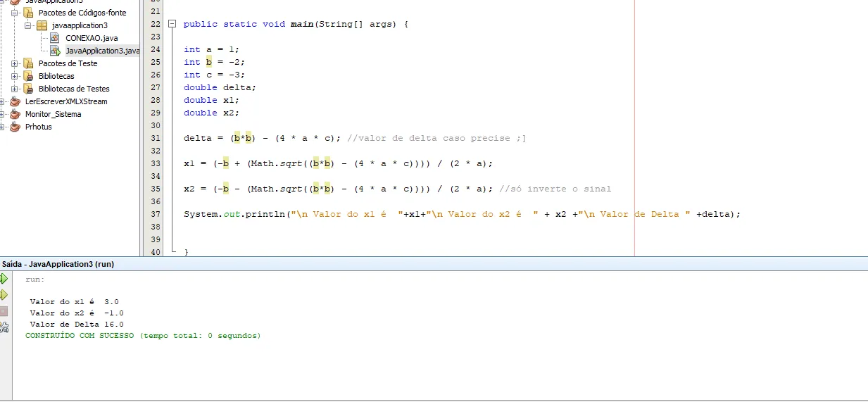This screenshot has height=402, width=868.
Task: Click the Pacotes de Códigos-fonte folder icon
Action: [28, 13]
